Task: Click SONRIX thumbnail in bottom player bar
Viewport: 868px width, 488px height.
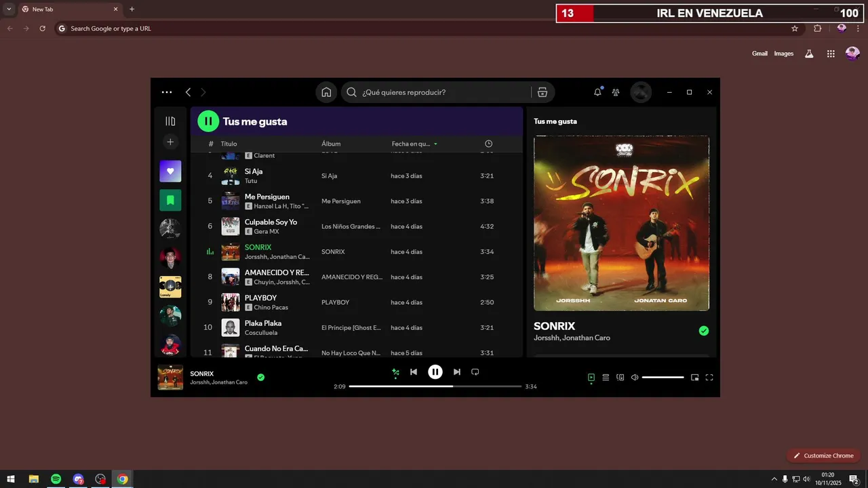Action: click(x=170, y=378)
